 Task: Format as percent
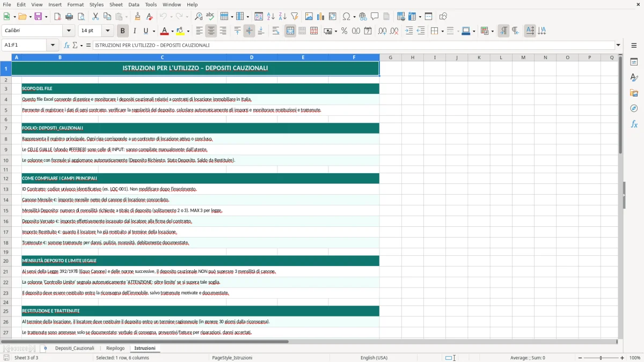pyautogui.click(x=344, y=31)
